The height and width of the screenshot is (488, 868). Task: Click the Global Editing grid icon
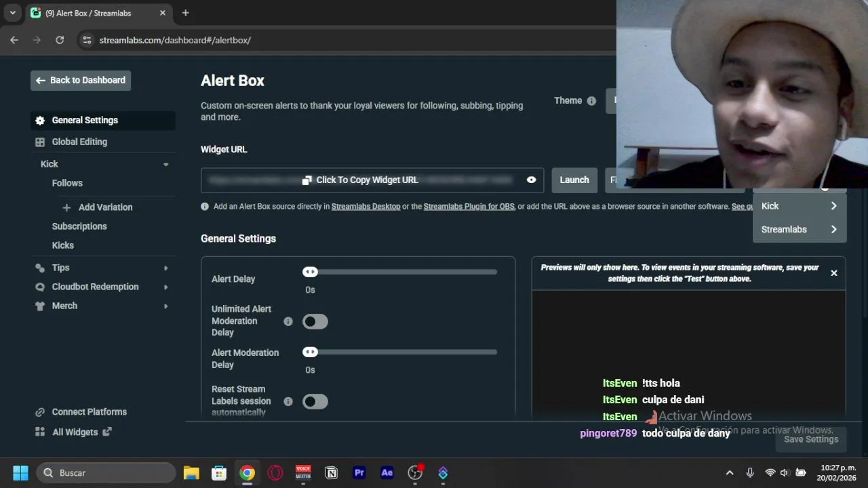coord(40,142)
